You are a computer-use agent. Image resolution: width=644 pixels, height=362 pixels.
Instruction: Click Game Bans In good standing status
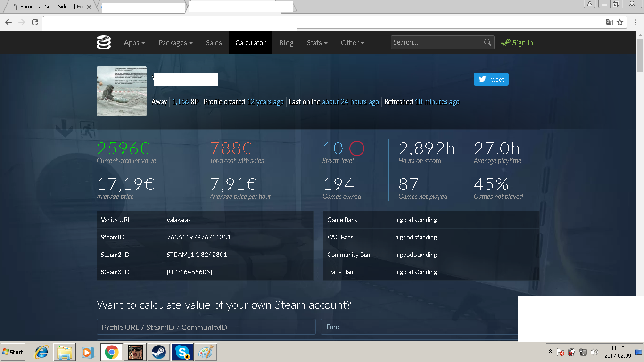coord(415,220)
